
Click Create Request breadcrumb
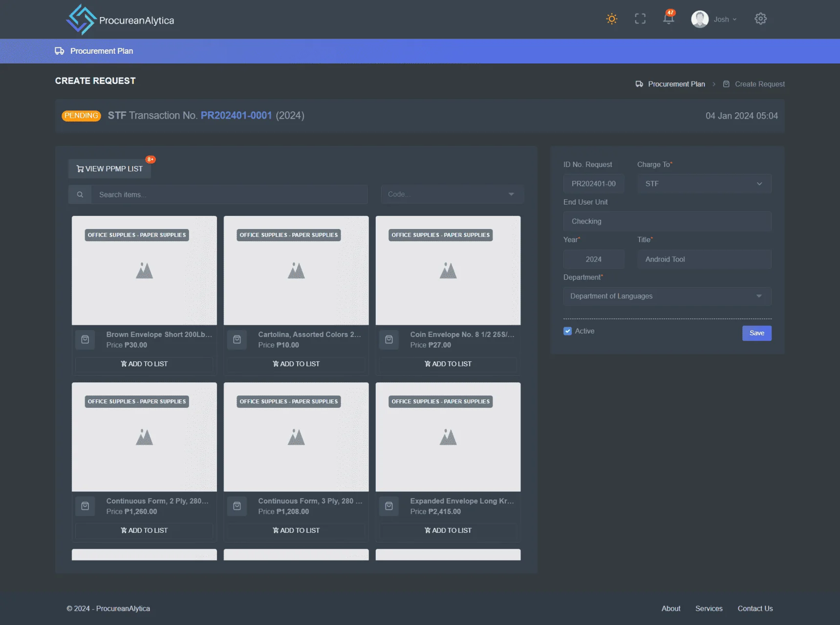coord(759,84)
